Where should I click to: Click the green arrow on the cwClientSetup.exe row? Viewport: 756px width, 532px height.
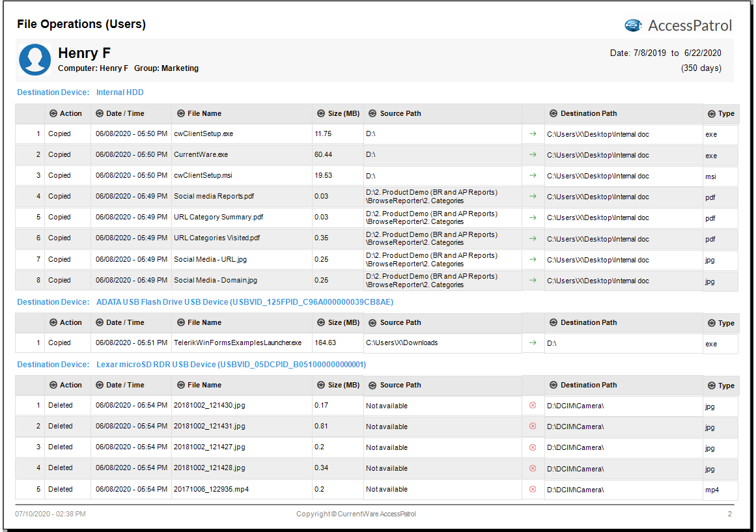(532, 133)
